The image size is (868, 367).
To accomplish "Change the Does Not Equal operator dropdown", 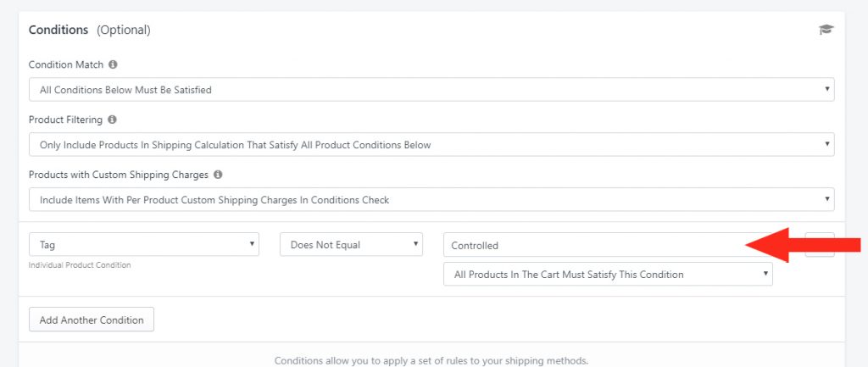I will coord(351,244).
